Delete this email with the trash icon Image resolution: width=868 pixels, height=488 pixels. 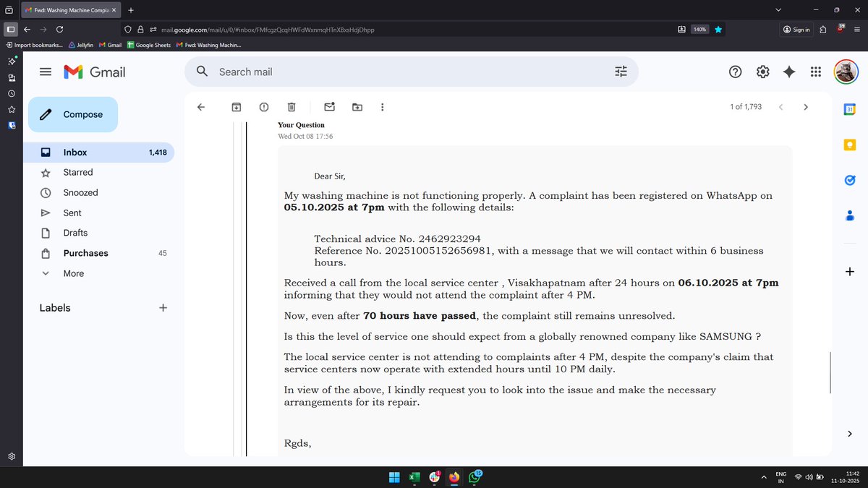[292, 107]
